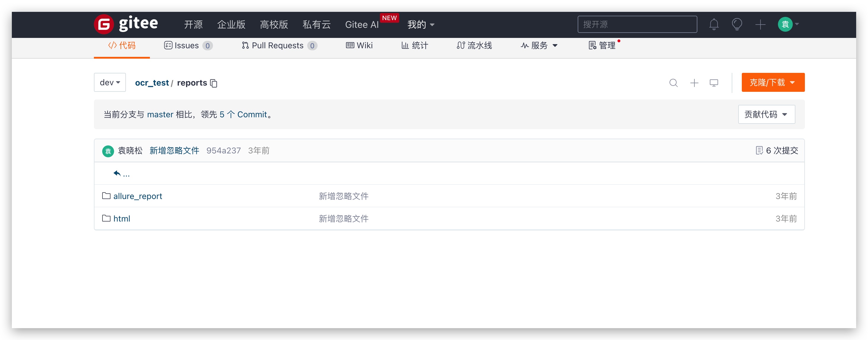Click 高校版 in top navigation
Image resolution: width=868 pixels, height=340 pixels.
pyautogui.click(x=274, y=24)
